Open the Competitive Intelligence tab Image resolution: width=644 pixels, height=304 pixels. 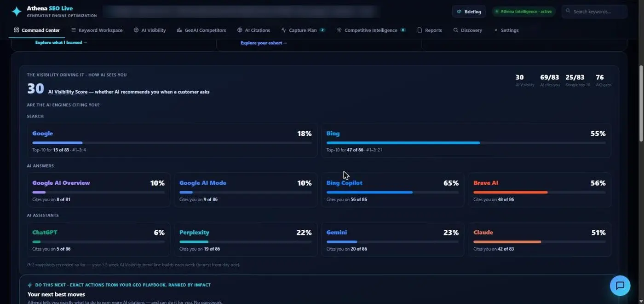click(x=372, y=30)
